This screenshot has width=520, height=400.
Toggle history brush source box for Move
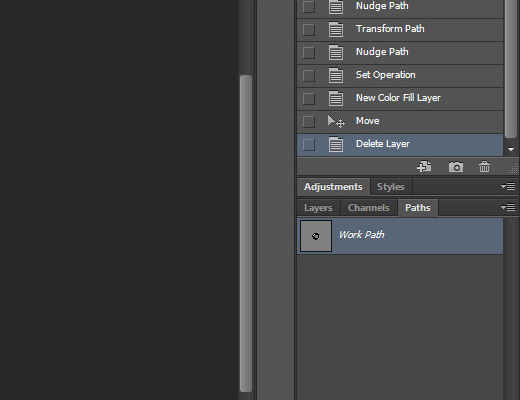pos(309,121)
